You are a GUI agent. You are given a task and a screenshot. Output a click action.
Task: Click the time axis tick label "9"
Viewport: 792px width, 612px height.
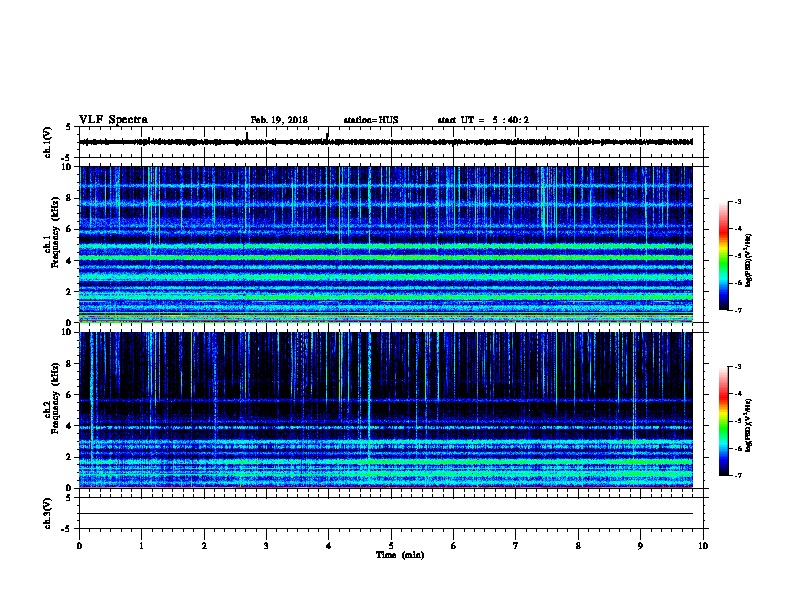640,546
